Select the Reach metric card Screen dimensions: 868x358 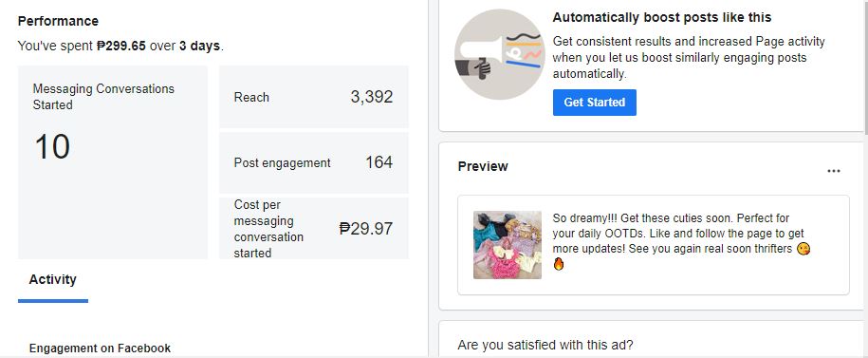coord(314,97)
